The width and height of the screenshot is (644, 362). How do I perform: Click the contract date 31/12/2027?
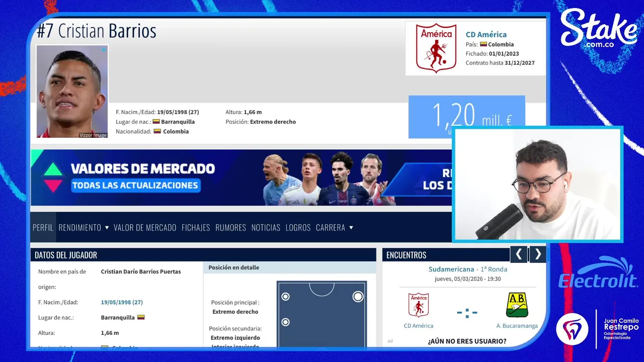(520, 63)
